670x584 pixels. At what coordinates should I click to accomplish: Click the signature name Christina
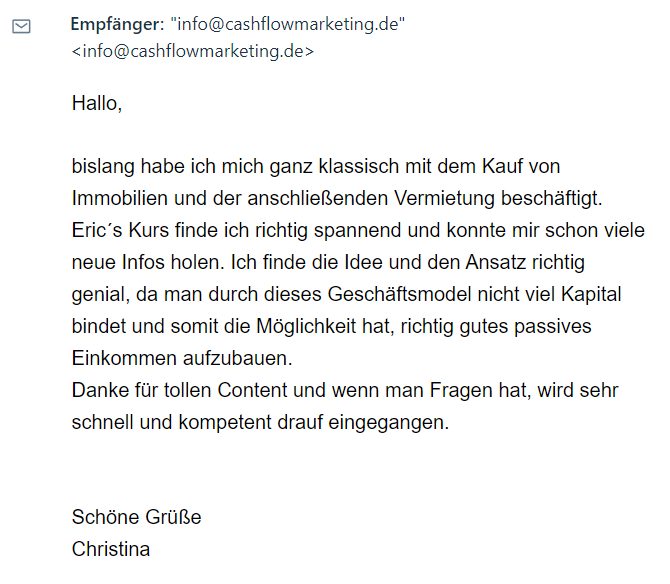111,549
